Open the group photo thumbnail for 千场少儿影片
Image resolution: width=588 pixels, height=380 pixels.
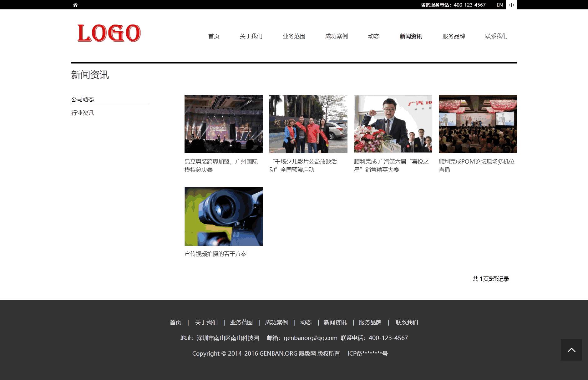[x=308, y=124]
